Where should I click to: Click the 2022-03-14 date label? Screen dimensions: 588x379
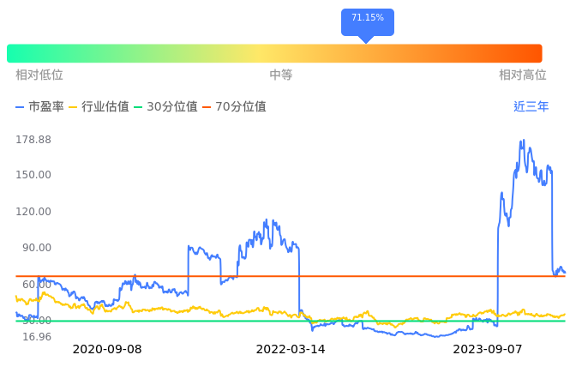click(291, 350)
